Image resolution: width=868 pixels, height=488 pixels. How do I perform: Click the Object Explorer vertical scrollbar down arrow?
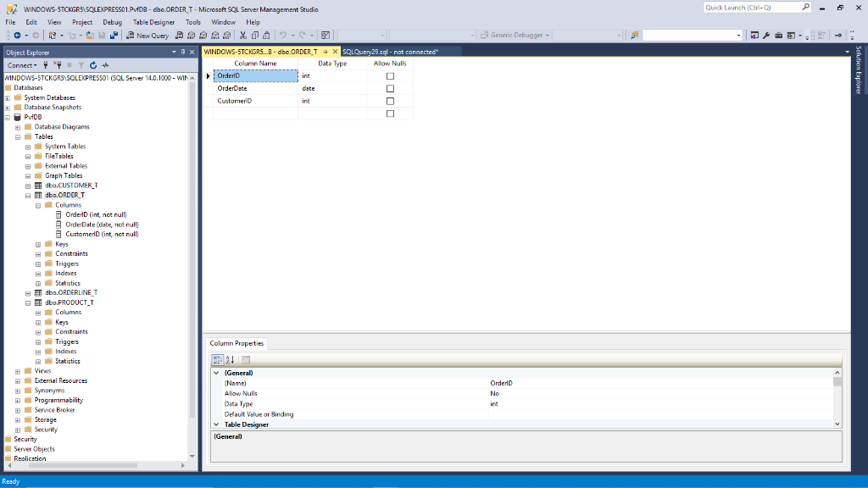click(192, 457)
